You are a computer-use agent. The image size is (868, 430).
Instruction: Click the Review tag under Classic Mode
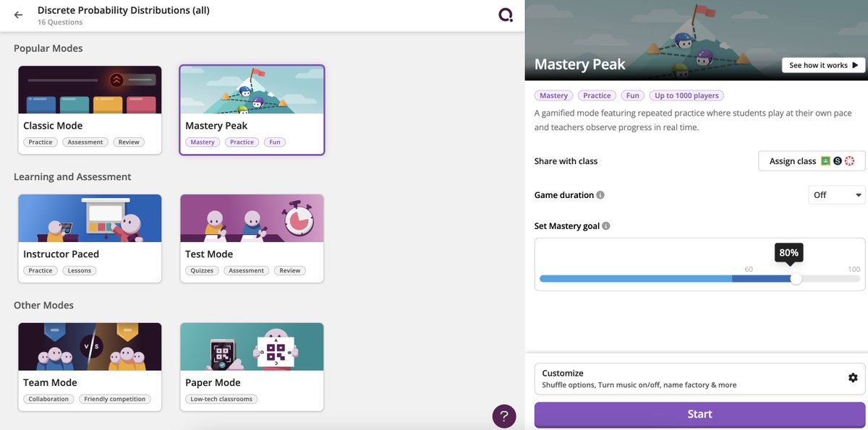129,142
